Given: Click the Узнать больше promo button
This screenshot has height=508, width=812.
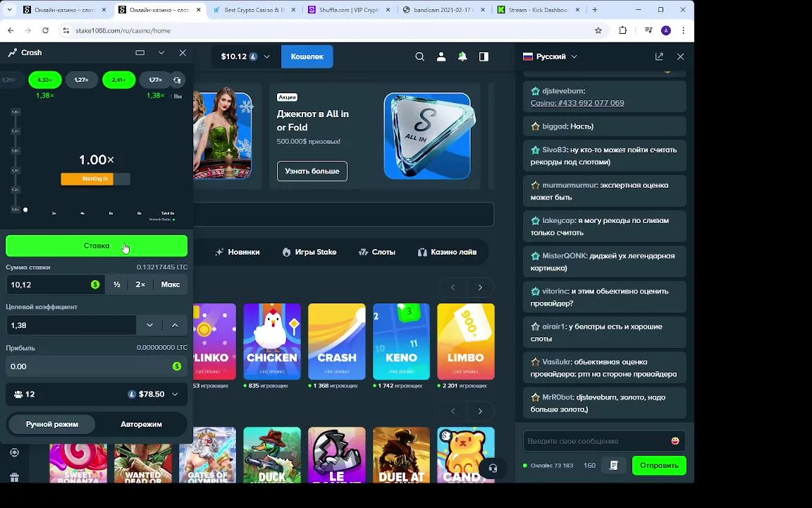Looking at the screenshot, I should point(312,171).
